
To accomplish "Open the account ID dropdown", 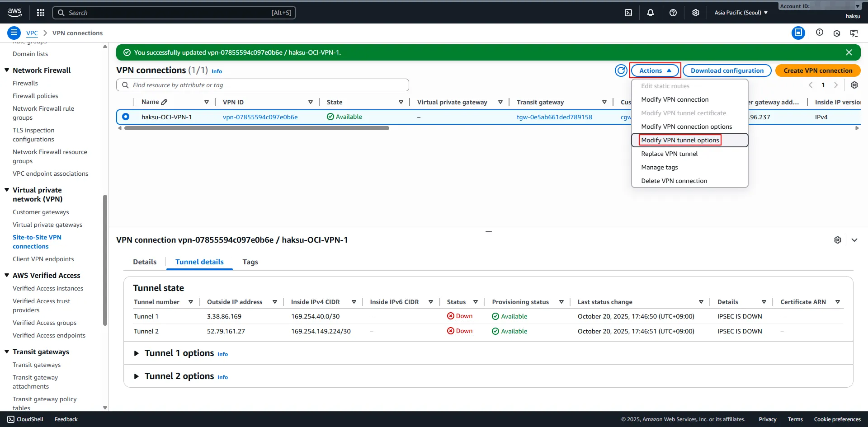I will [x=819, y=6].
